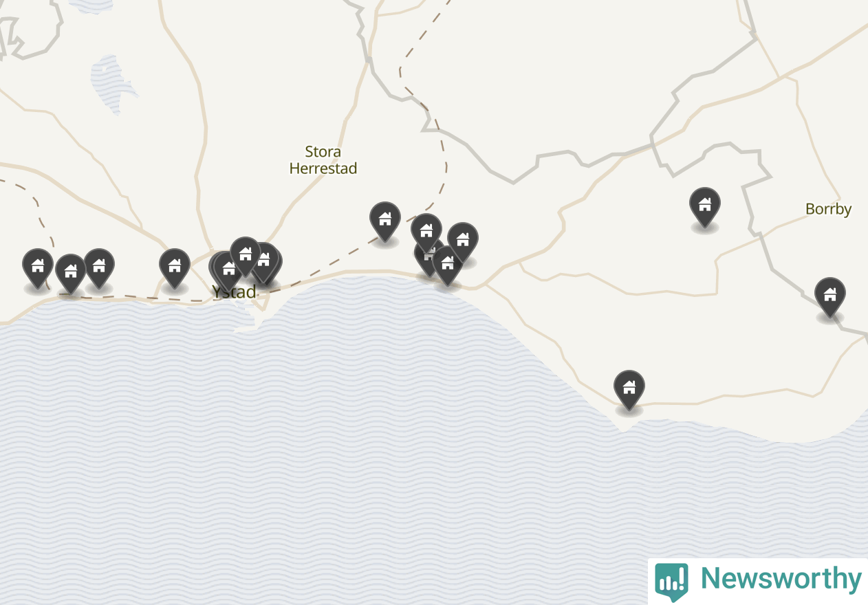Click the isolated house marker just west of Ystad
Screen dimensions: 868x605
tap(175, 265)
